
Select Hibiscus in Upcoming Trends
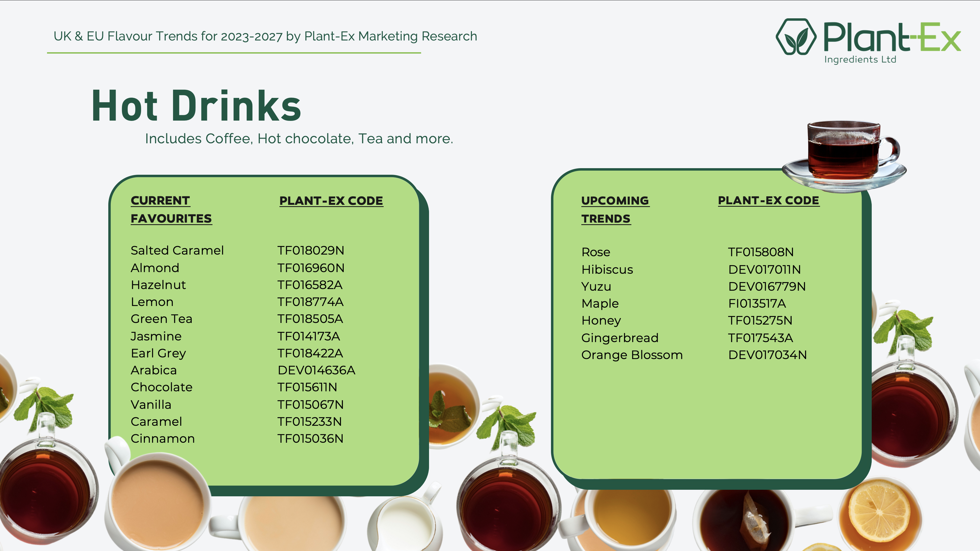tap(607, 269)
